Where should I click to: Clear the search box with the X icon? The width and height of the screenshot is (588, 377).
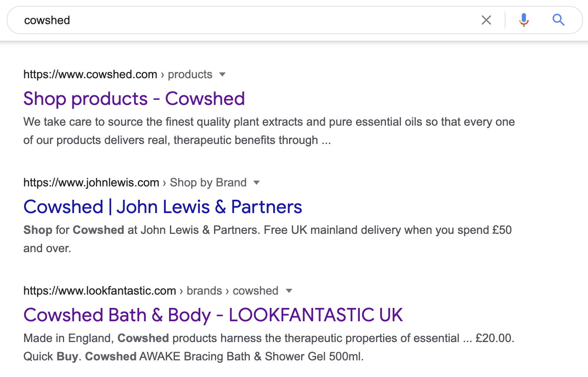(486, 20)
